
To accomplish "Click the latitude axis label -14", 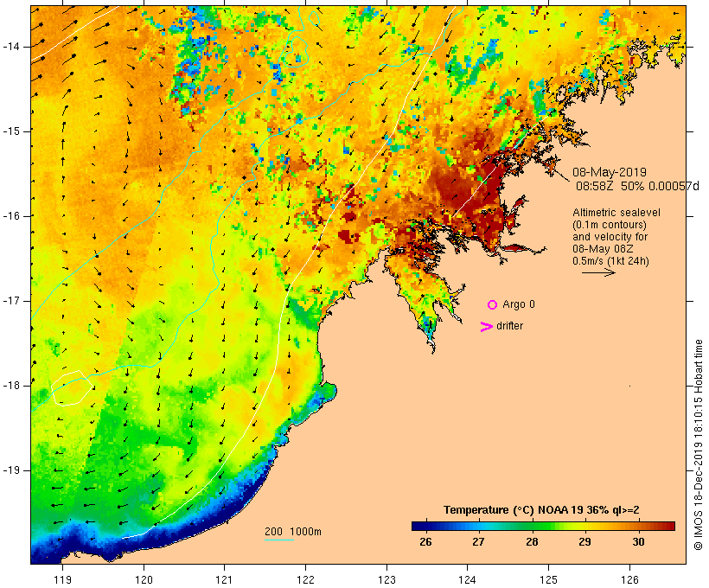I will pyautogui.click(x=11, y=47).
